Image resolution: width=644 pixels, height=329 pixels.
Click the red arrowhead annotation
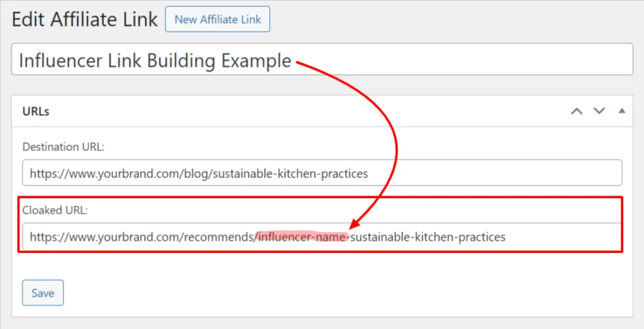pyautogui.click(x=354, y=225)
